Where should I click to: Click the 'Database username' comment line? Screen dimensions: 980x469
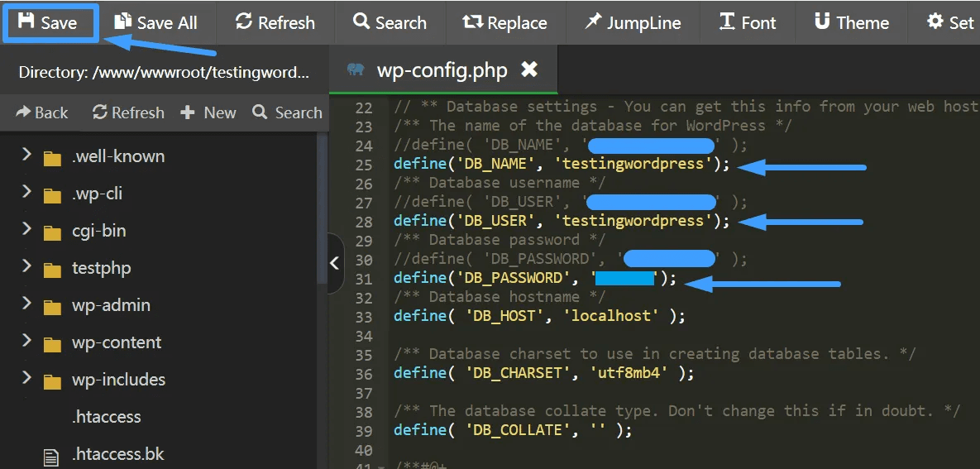[x=500, y=183]
